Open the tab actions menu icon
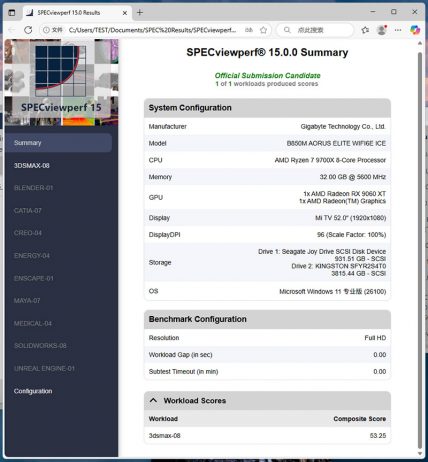 click(x=12, y=13)
